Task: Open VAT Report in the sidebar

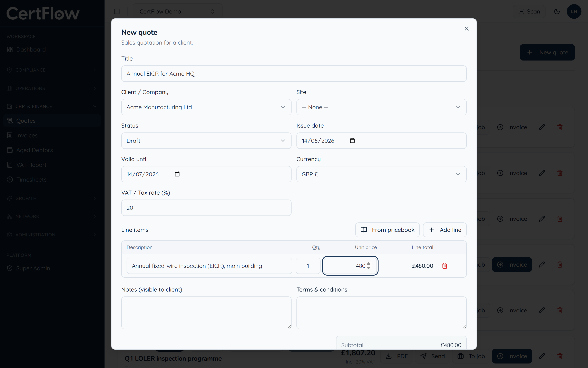Action: [52, 165]
